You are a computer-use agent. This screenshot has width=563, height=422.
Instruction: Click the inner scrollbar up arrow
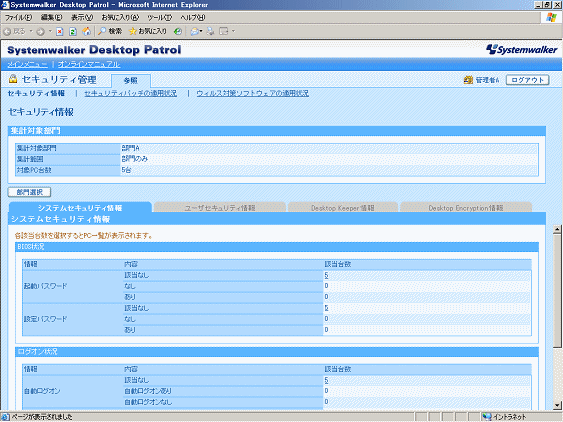click(557, 229)
